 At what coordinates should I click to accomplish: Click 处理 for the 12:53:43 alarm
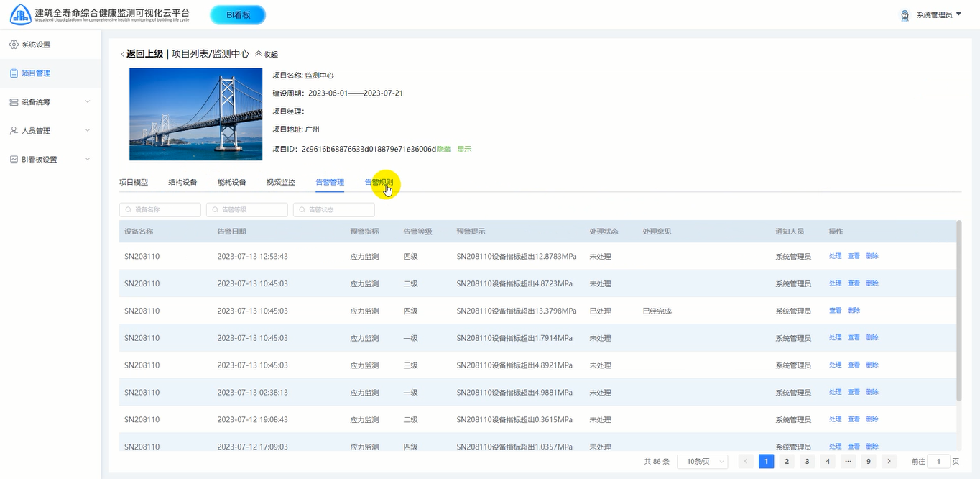pyautogui.click(x=835, y=256)
